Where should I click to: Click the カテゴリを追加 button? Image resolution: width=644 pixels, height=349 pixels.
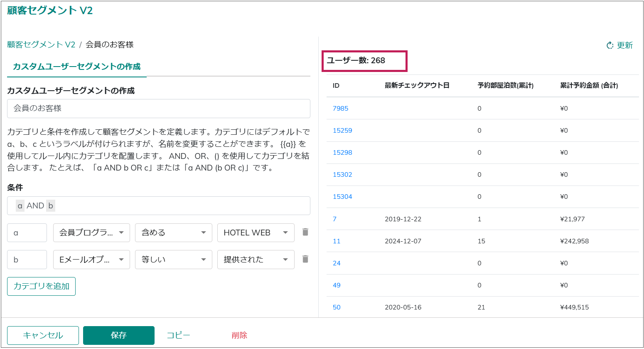[x=41, y=286]
